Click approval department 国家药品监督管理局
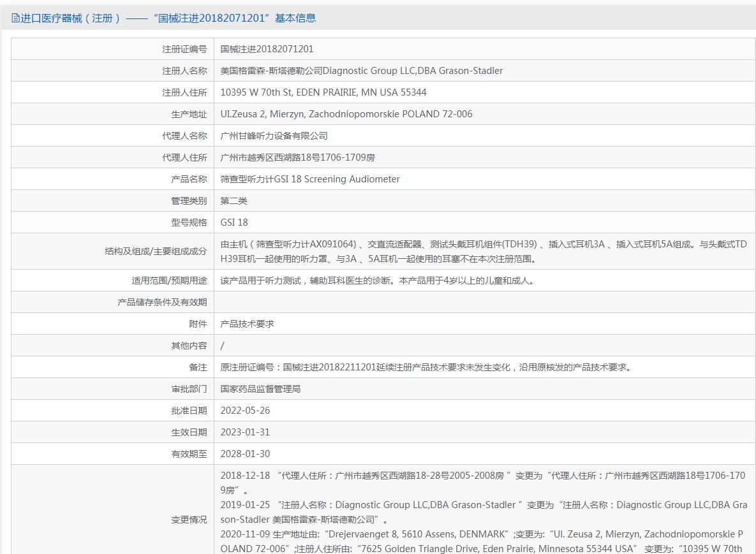Screen dimensions: 756x554 point(260,390)
